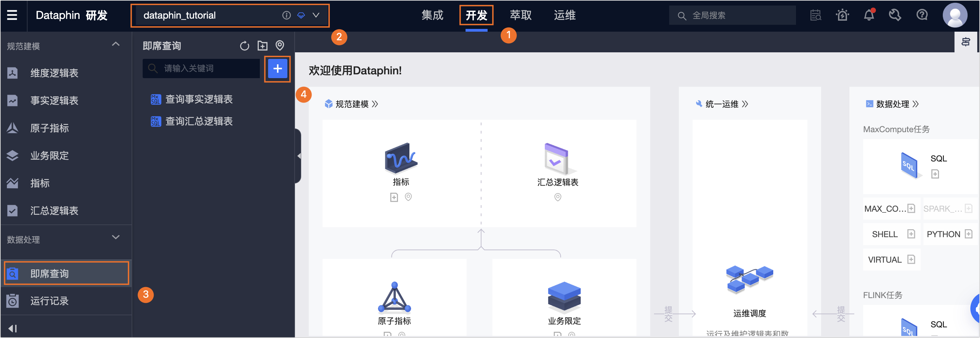
Task: Open the notifications bell
Action: [x=869, y=15]
